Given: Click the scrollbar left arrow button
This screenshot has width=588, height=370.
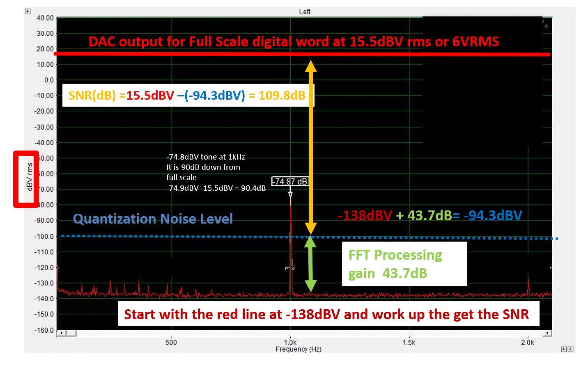Looking at the screenshot, I should pos(61,333).
